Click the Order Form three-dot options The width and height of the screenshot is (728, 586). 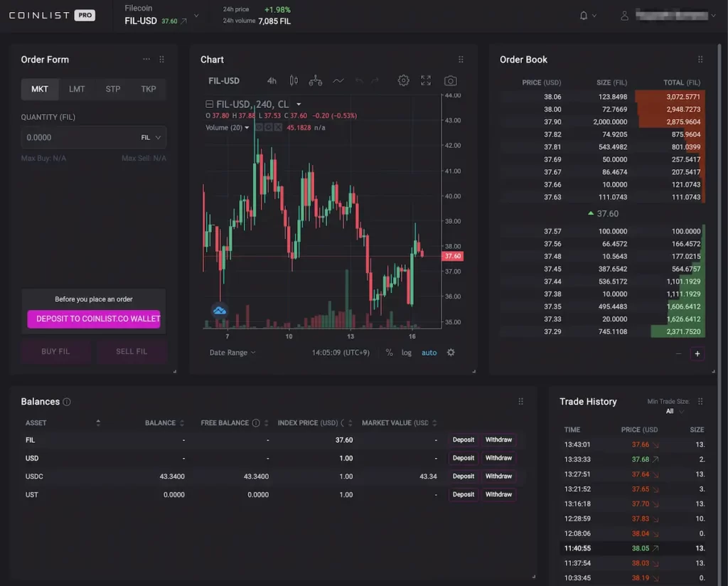146,59
